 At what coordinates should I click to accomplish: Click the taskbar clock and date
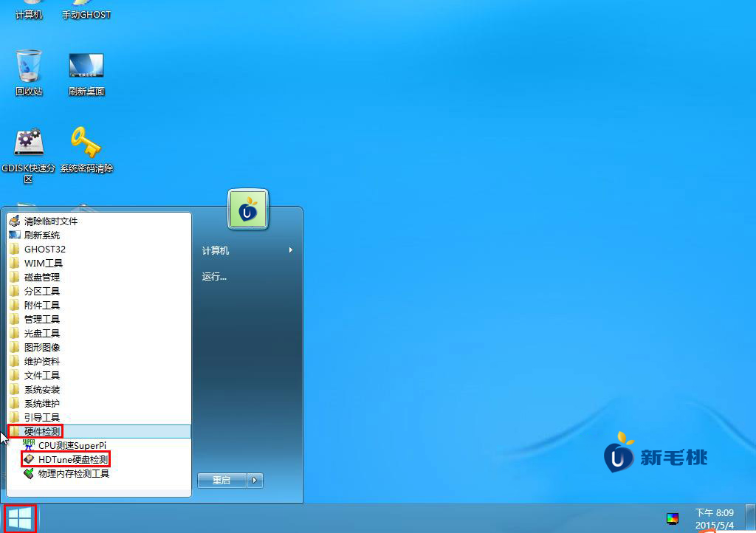click(714, 519)
